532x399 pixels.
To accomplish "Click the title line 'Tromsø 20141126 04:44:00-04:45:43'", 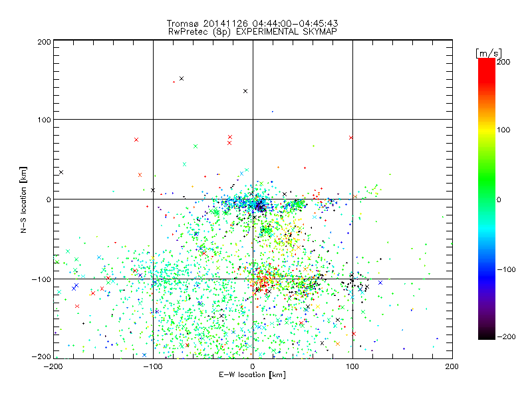I will (252, 23).
